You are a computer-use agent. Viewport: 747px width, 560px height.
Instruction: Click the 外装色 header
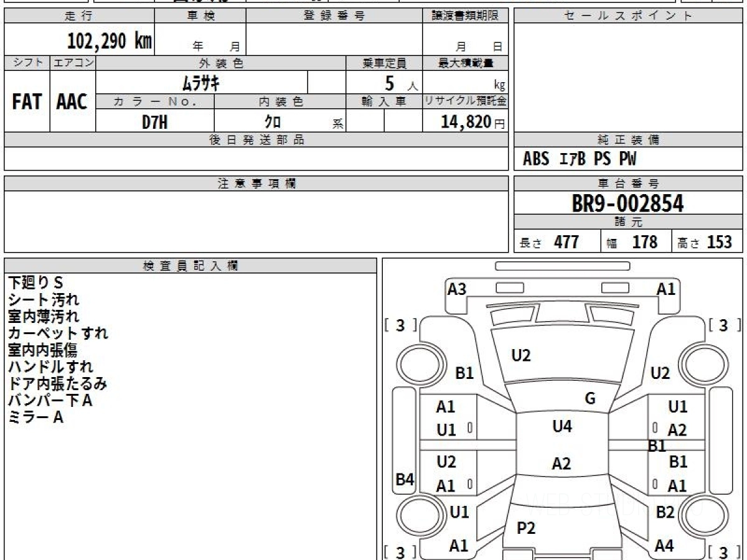[x=221, y=63]
